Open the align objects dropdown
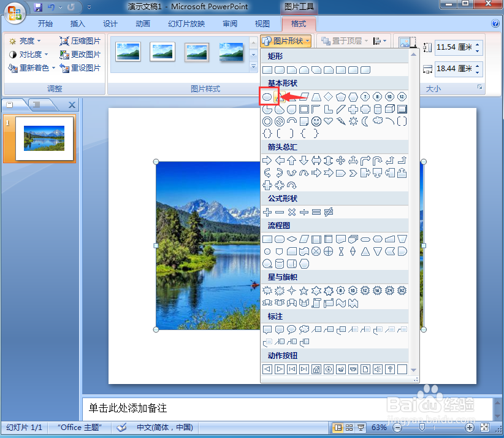Screen dimensions: 504x438 pyautogui.click(x=380, y=41)
